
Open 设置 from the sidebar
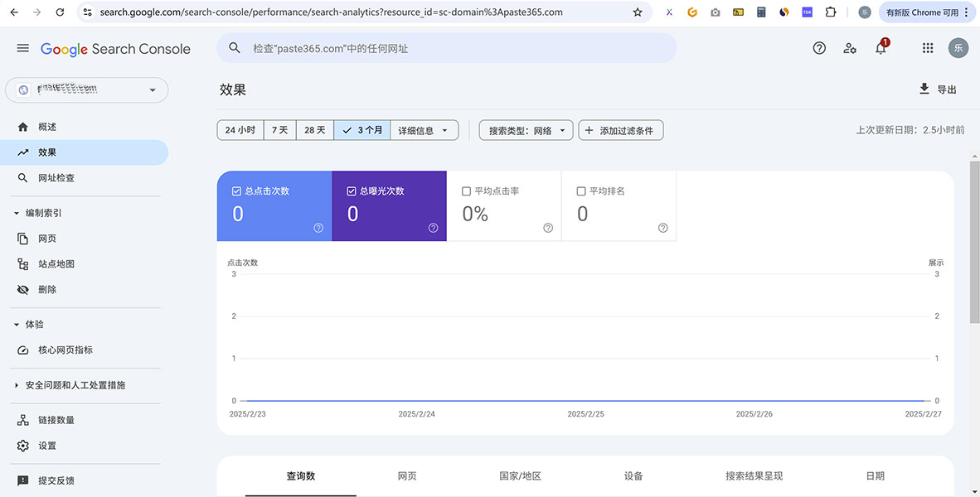(47, 445)
